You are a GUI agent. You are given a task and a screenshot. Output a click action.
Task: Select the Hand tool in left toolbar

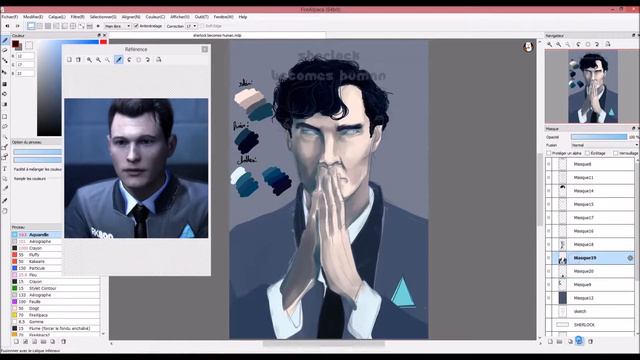(5, 211)
